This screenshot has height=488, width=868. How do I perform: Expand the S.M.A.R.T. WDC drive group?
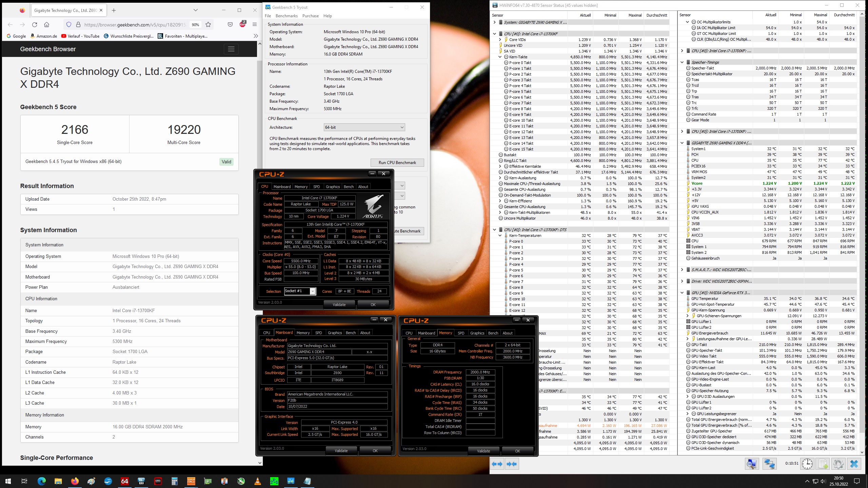point(682,270)
